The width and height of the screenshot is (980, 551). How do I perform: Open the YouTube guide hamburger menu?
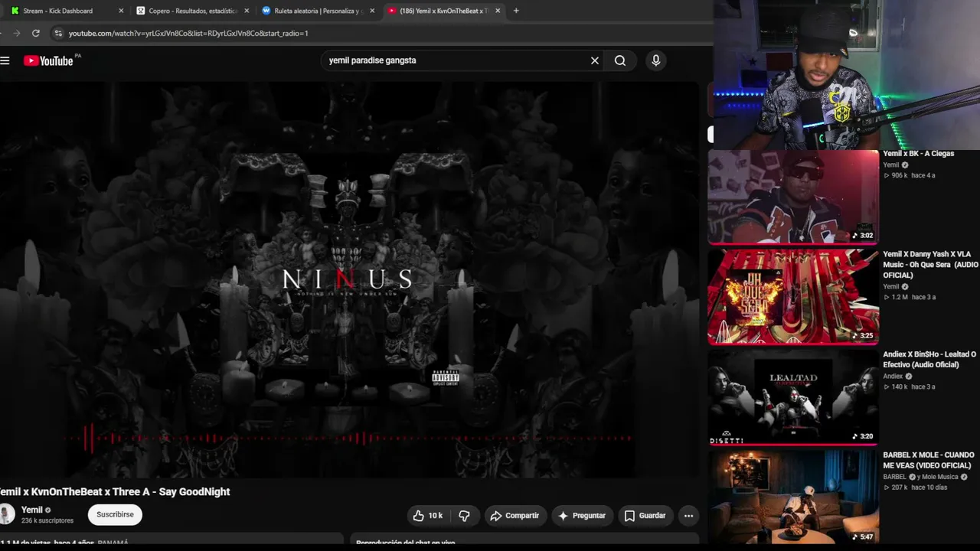[5, 60]
